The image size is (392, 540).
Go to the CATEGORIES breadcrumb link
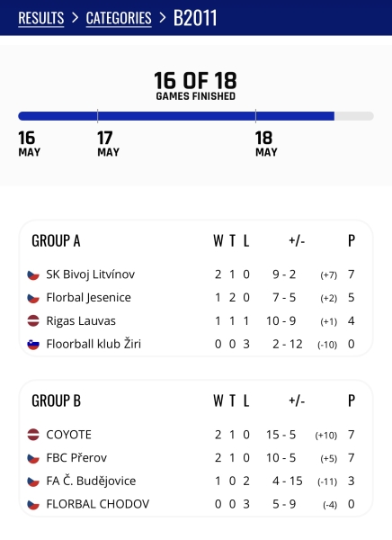pyautogui.click(x=119, y=18)
